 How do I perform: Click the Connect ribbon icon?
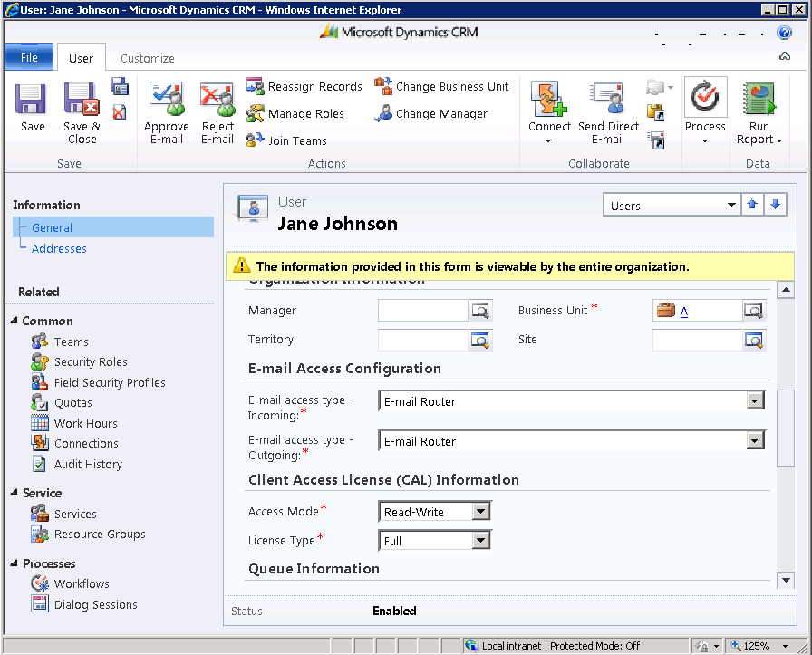[x=549, y=99]
